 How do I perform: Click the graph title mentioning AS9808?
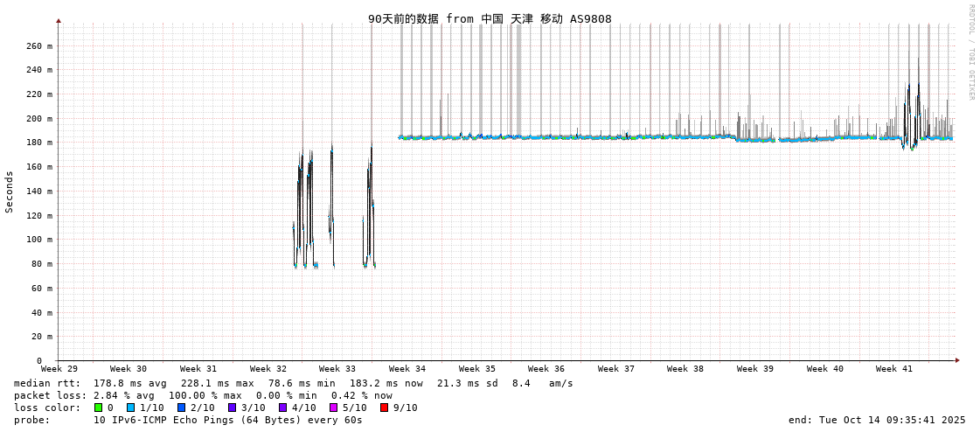coord(490,18)
